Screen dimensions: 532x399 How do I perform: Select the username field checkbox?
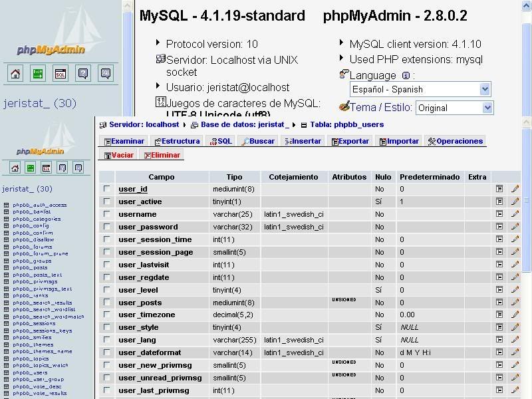(107, 213)
